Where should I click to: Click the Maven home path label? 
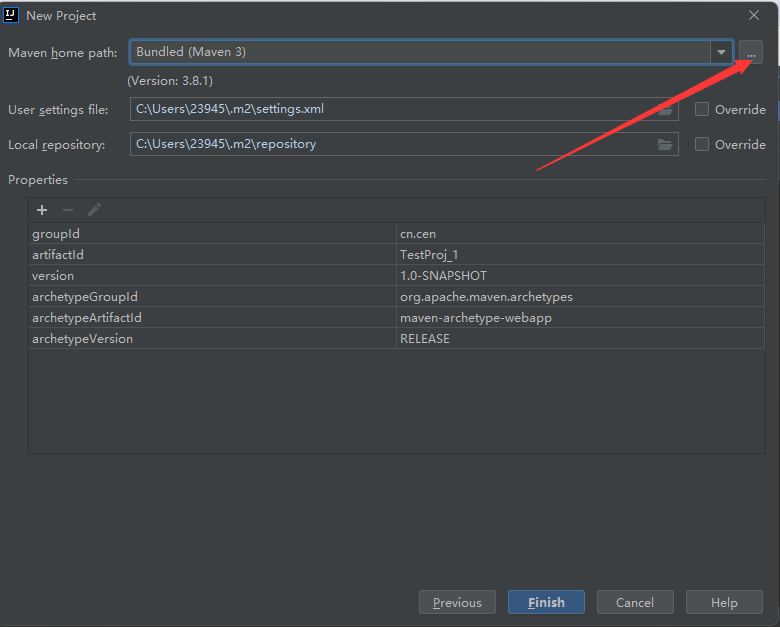click(x=63, y=53)
